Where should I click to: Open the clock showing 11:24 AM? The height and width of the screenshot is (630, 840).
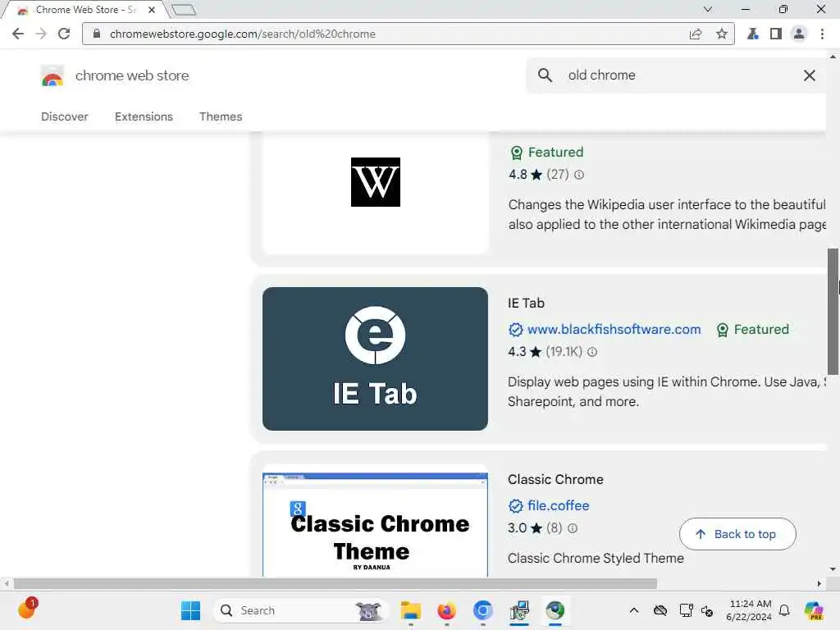[x=749, y=610]
